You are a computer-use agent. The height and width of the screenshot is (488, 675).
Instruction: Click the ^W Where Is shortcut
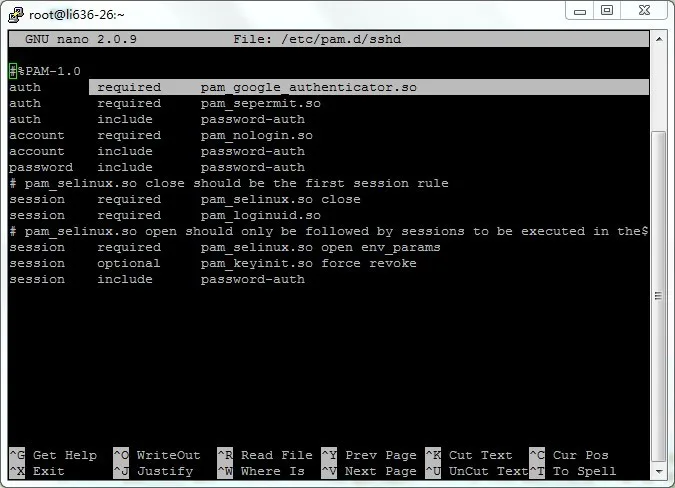(x=261, y=471)
